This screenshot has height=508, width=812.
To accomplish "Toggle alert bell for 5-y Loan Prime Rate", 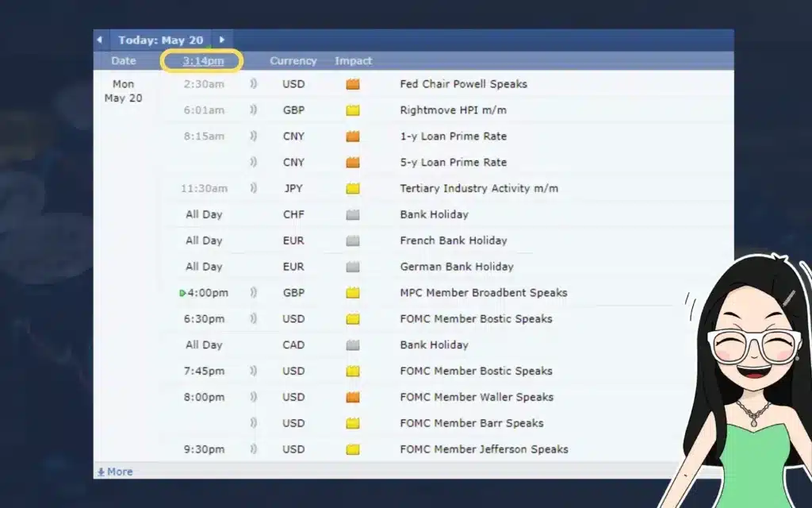I will pos(253,162).
